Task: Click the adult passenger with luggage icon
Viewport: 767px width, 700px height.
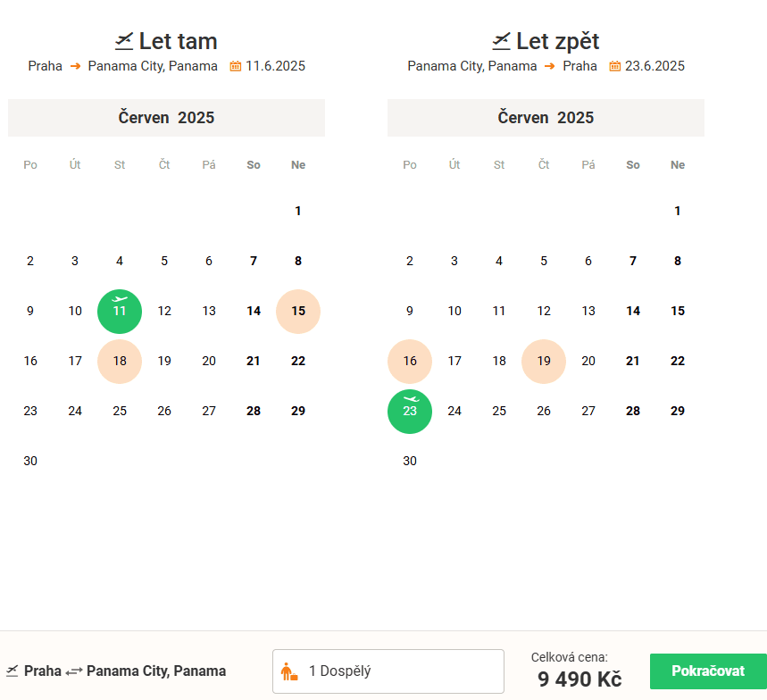Action: (289, 671)
